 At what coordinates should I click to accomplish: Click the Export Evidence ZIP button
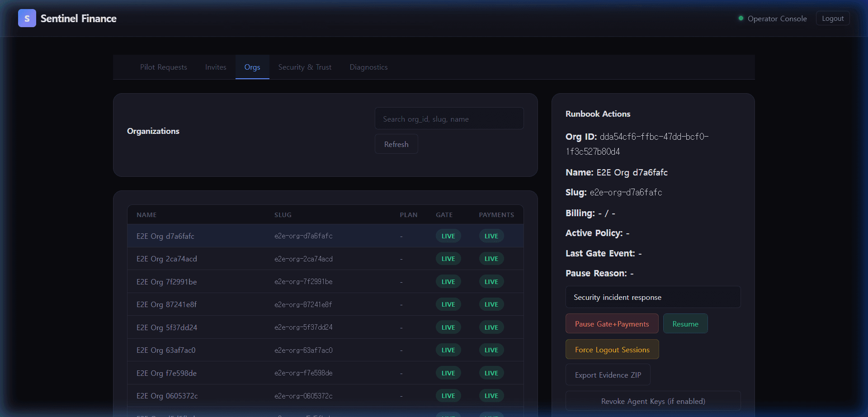click(x=608, y=375)
